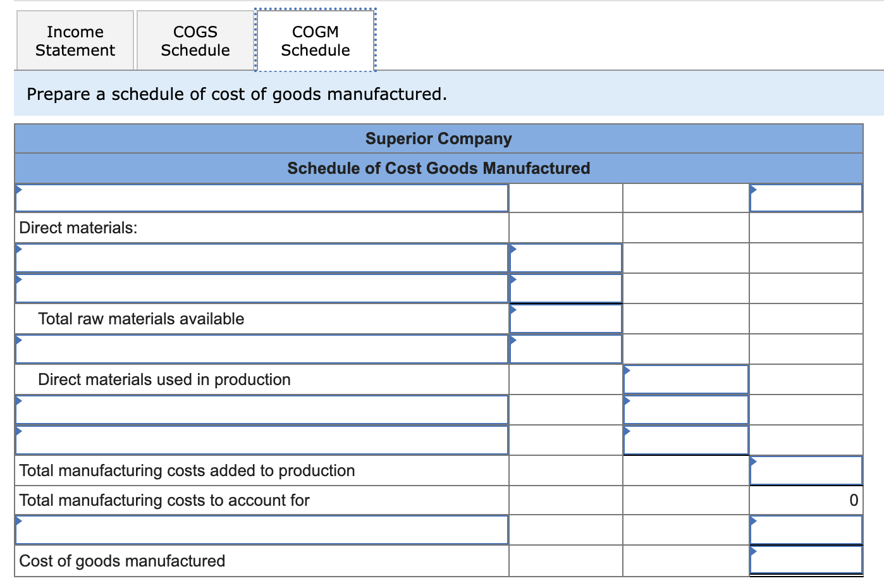Click the 'Direct materials:' label

point(78,228)
